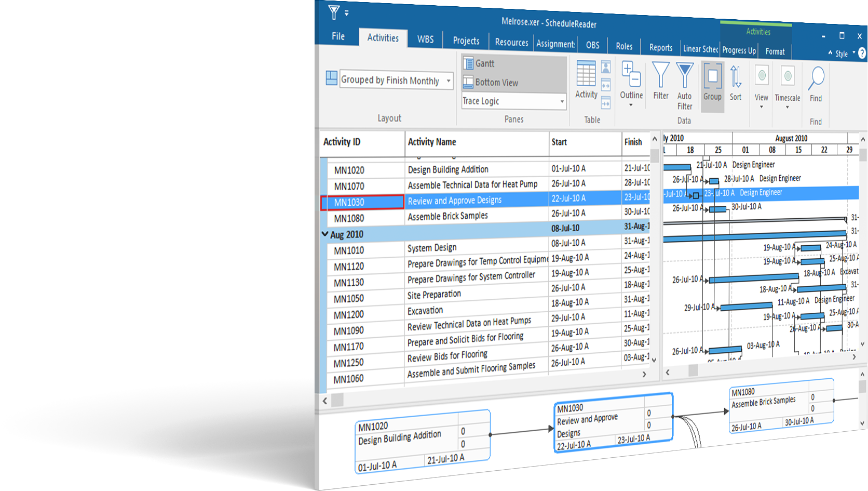Switch to the Reports tab
Viewport: 868px width, 491px height.
coord(660,48)
